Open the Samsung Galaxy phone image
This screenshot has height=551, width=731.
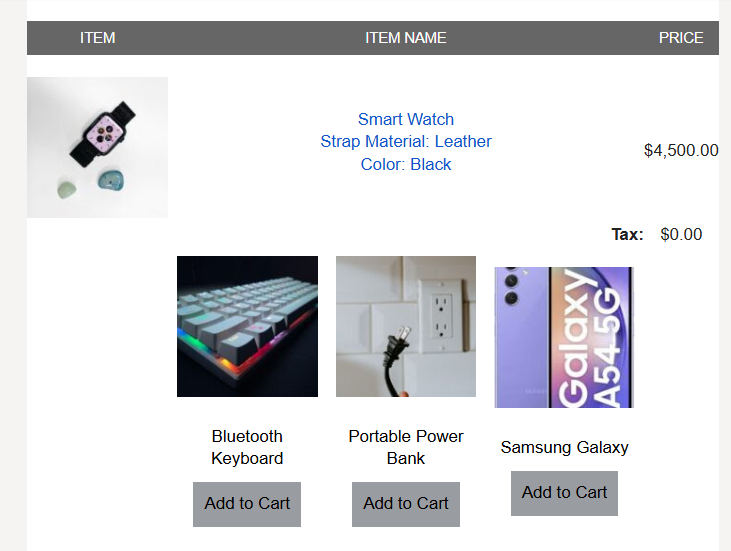pos(564,337)
